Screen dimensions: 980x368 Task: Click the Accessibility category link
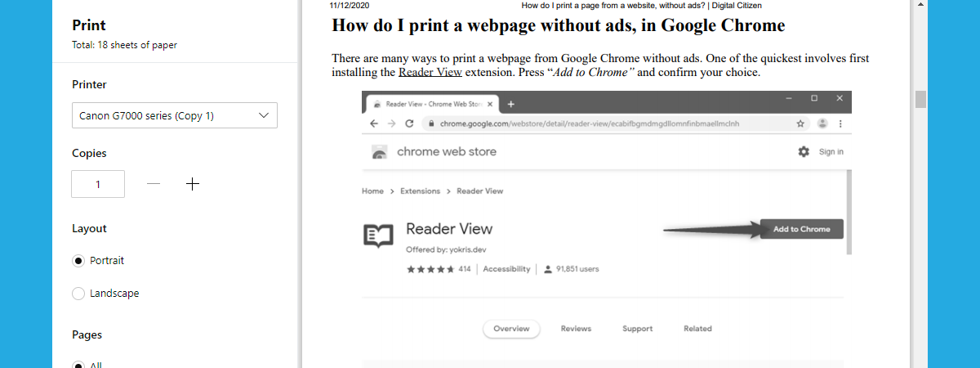click(x=506, y=269)
